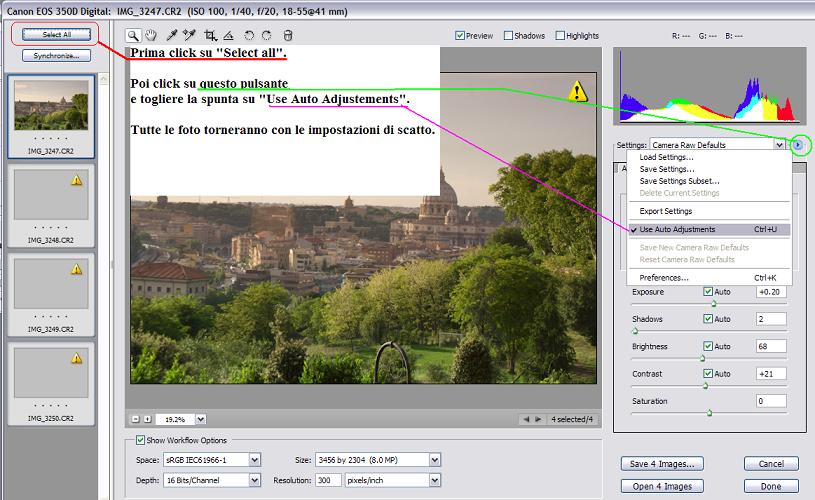This screenshot has width=815, height=500.
Task: Enable the Highlights clipping checkbox
Action: [559, 36]
